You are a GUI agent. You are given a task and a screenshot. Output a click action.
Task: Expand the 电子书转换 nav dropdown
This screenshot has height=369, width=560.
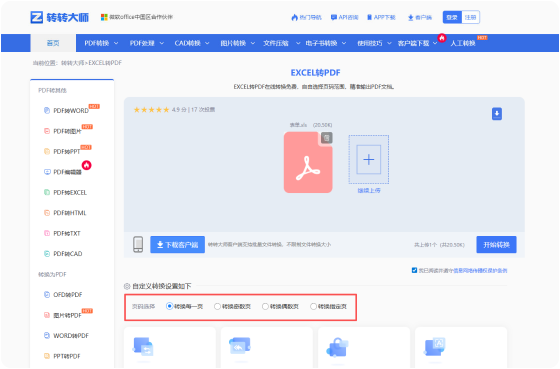point(326,43)
